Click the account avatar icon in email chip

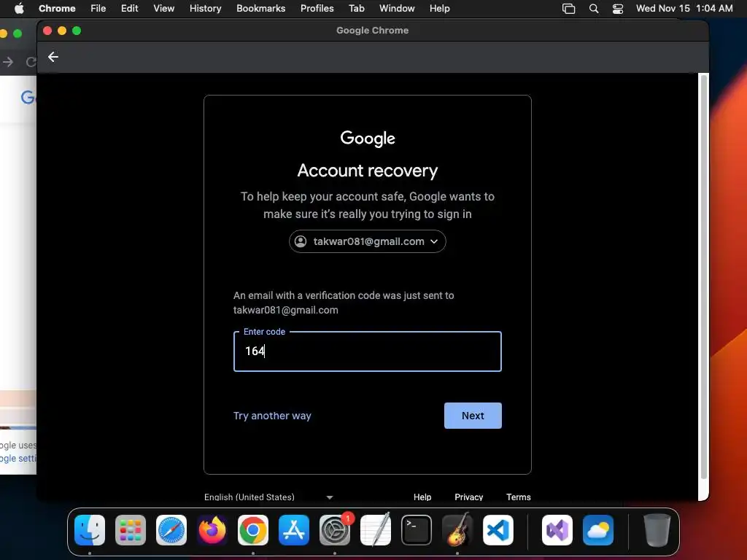pyautogui.click(x=301, y=241)
